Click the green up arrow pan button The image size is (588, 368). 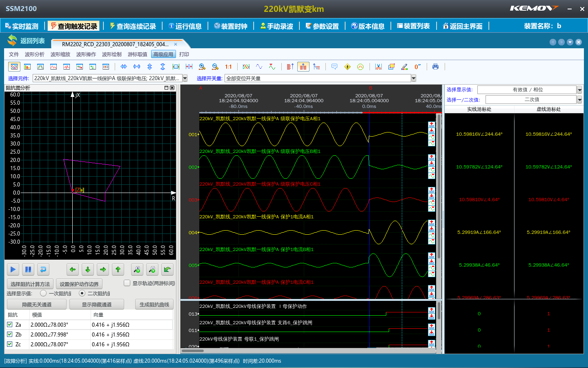pyautogui.click(x=118, y=269)
